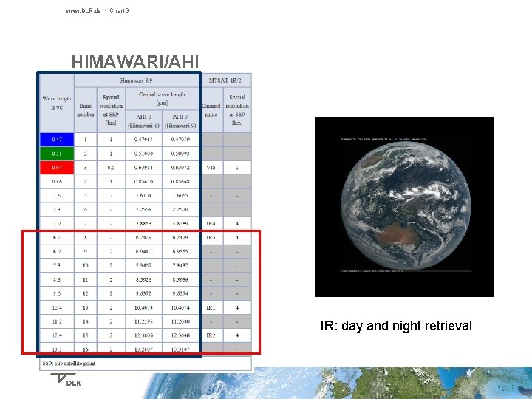This screenshot has height=399, width=532.
Task: Select the 8.5926 central wavelength value
Action: (143, 280)
